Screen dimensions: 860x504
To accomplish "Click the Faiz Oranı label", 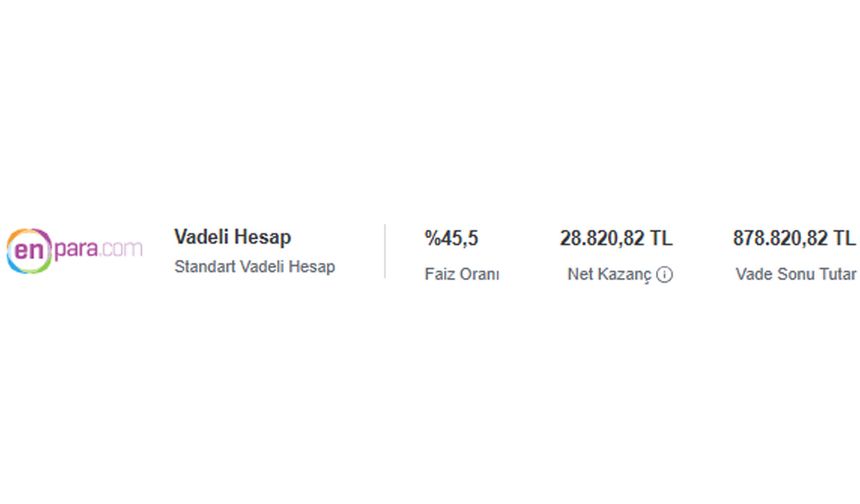I will tap(461, 275).
